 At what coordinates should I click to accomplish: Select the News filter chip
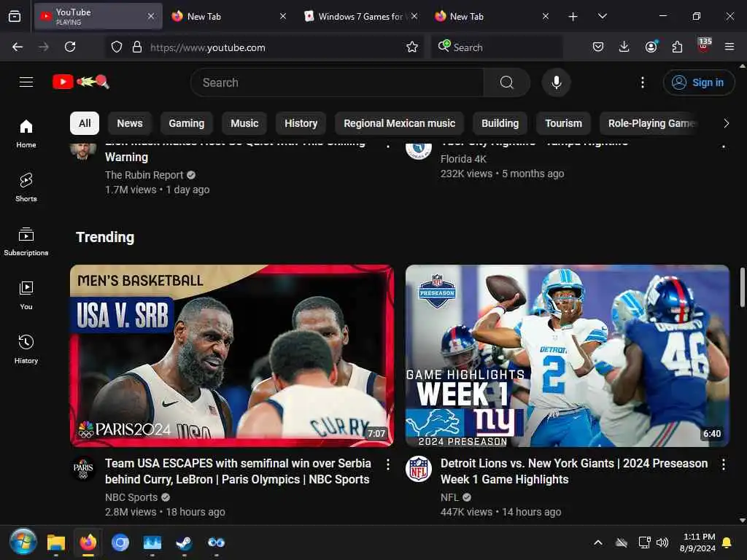point(130,123)
